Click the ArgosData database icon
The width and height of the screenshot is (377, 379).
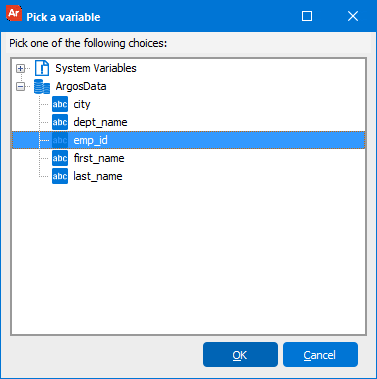click(42, 86)
